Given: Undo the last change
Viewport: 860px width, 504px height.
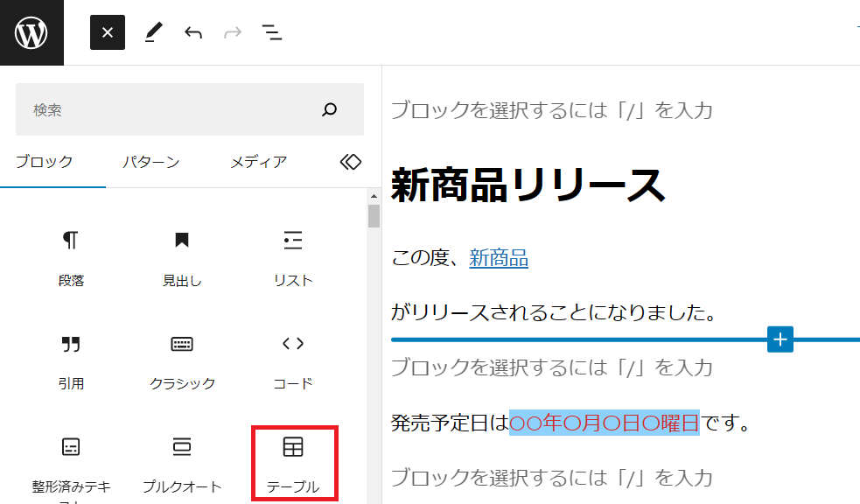Looking at the screenshot, I should click(x=193, y=32).
